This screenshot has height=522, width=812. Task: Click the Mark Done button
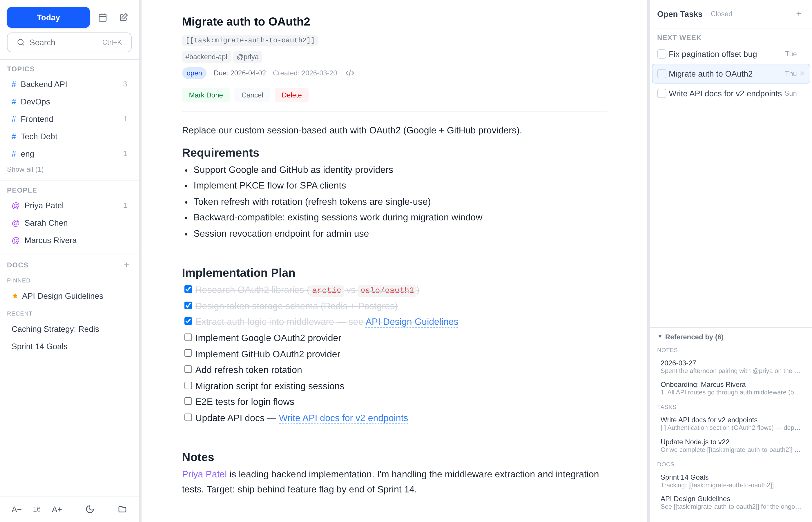pos(205,95)
